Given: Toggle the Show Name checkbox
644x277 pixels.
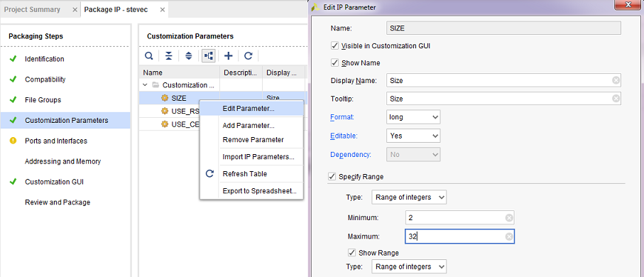Looking at the screenshot, I should click(x=334, y=63).
